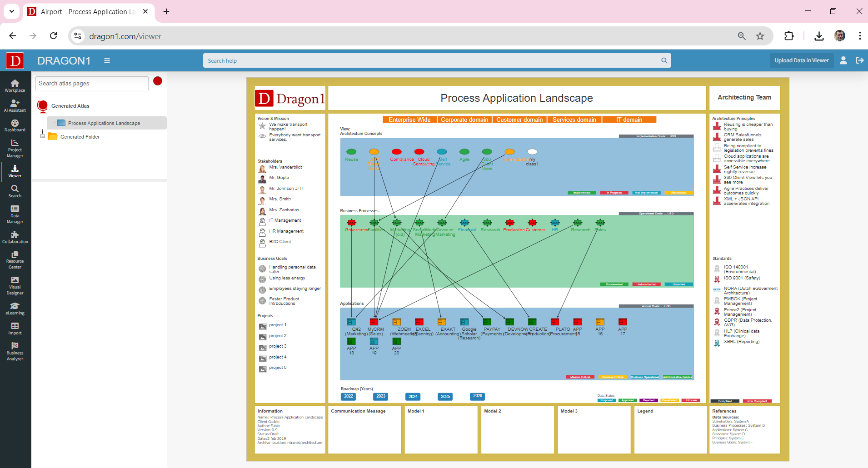
Task: Click the Upload Data in Viewer button
Action: (x=801, y=60)
